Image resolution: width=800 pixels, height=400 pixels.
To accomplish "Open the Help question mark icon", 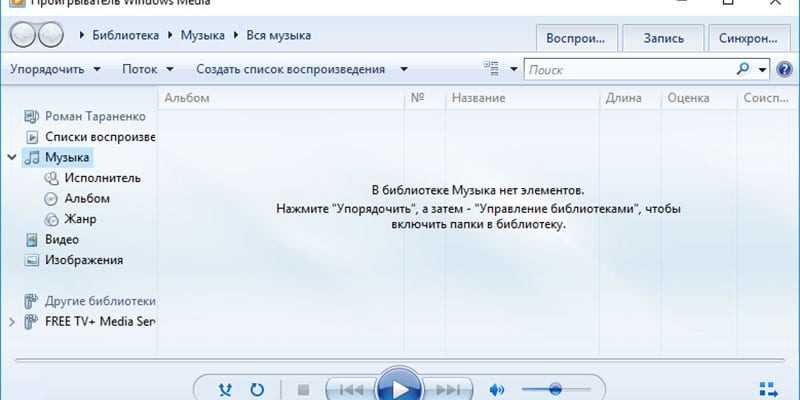I will coord(784,69).
